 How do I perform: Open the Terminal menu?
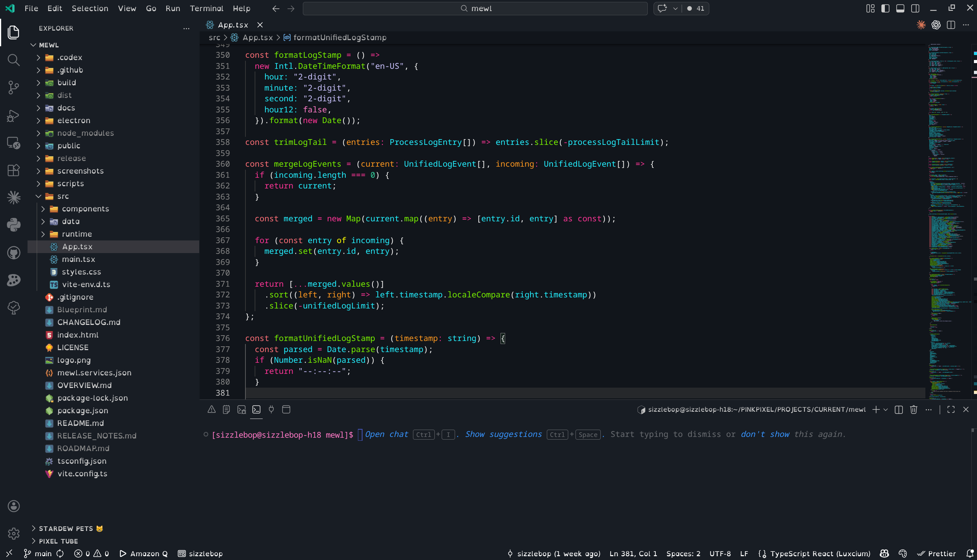tap(206, 8)
